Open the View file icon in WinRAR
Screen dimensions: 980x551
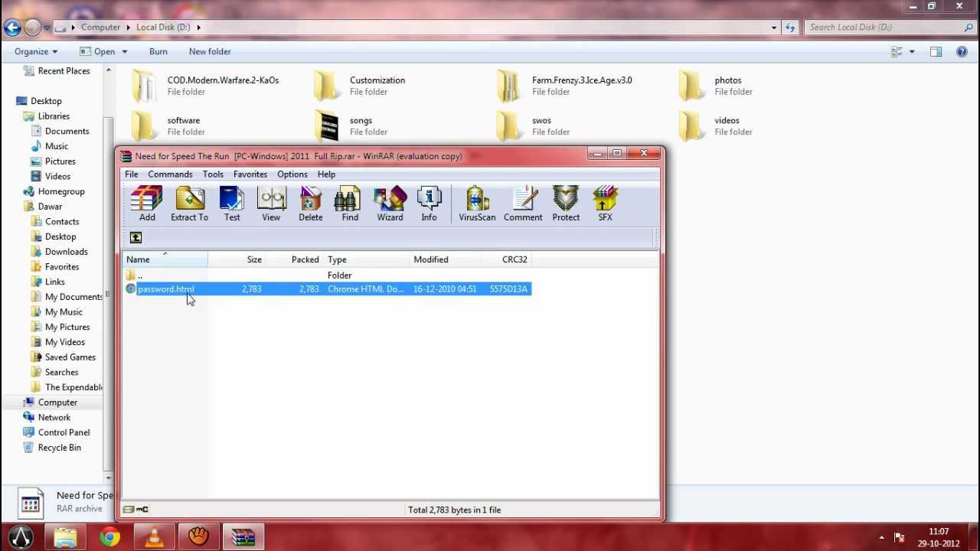tap(271, 204)
